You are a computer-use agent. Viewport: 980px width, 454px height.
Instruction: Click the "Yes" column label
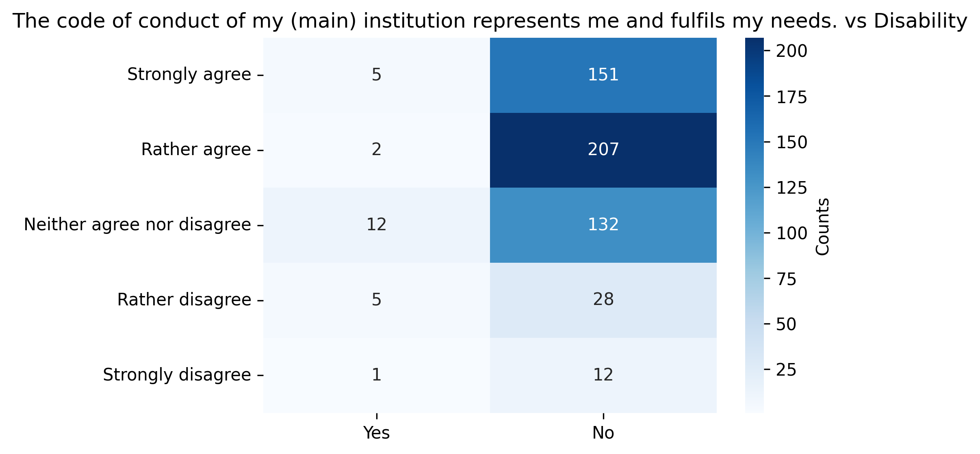pyautogui.click(x=376, y=433)
